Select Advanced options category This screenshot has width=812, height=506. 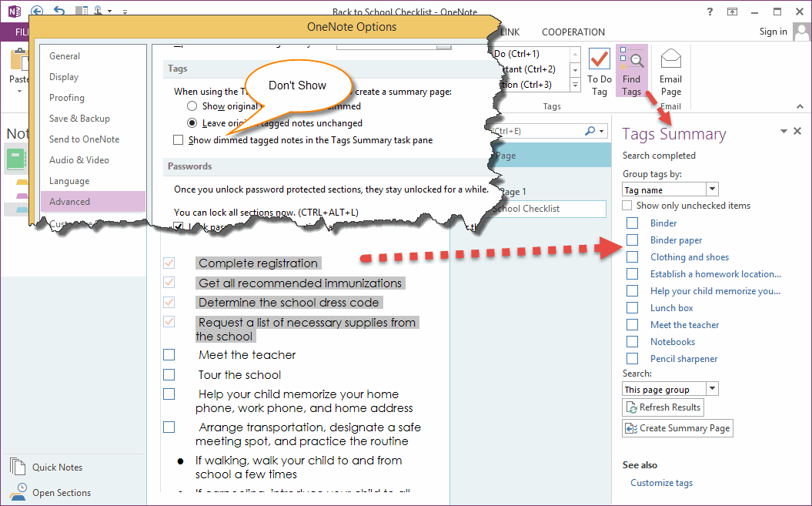(x=93, y=202)
